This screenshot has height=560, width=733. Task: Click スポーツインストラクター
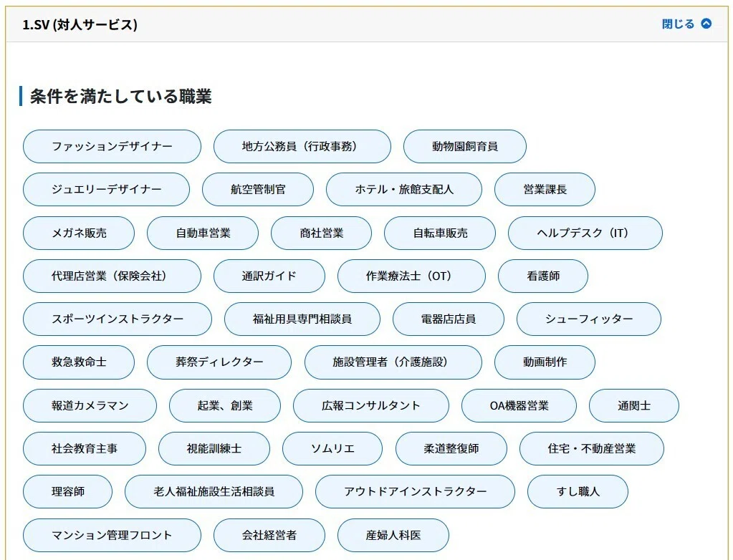118,319
